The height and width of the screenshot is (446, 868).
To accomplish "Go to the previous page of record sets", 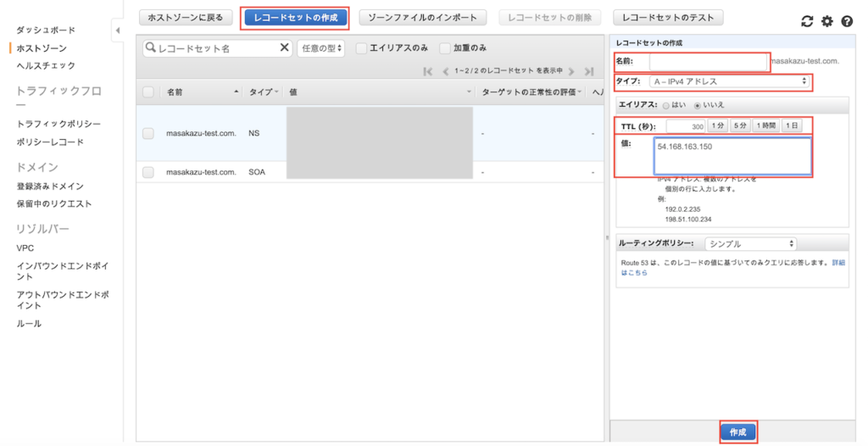I will [x=446, y=71].
